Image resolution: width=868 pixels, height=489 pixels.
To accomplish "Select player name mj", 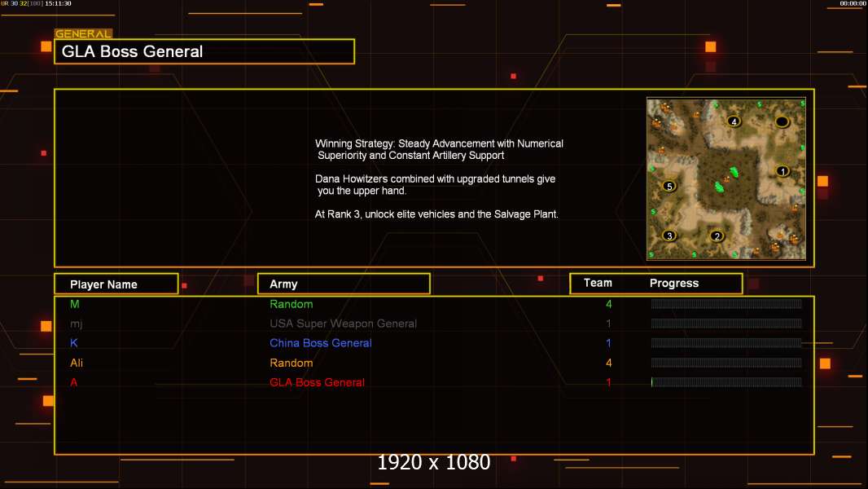I will pos(77,324).
